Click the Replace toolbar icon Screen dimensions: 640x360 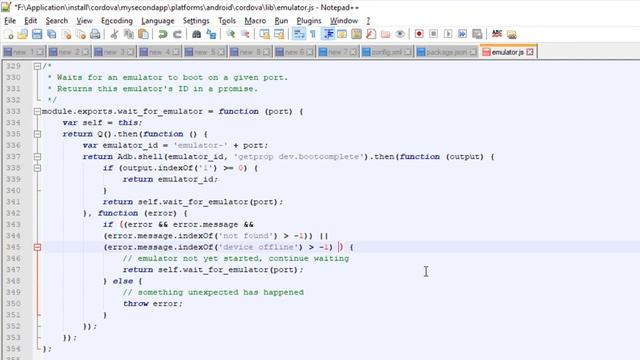pyautogui.click(x=211, y=34)
